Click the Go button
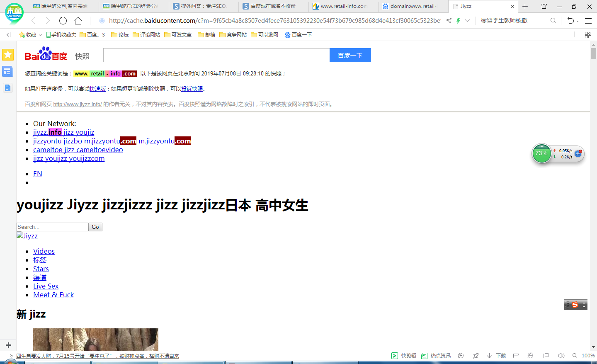Screen dimensions: 597x364 95,227
